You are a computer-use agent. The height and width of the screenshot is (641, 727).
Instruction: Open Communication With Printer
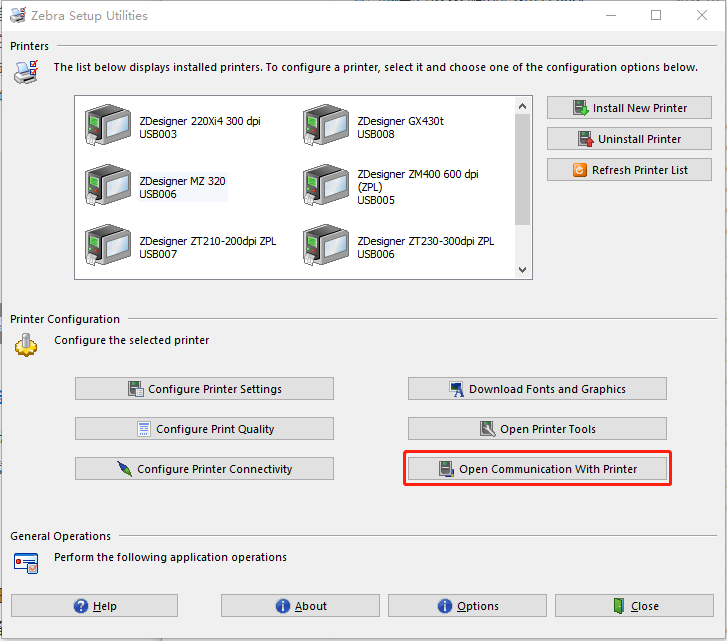537,469
